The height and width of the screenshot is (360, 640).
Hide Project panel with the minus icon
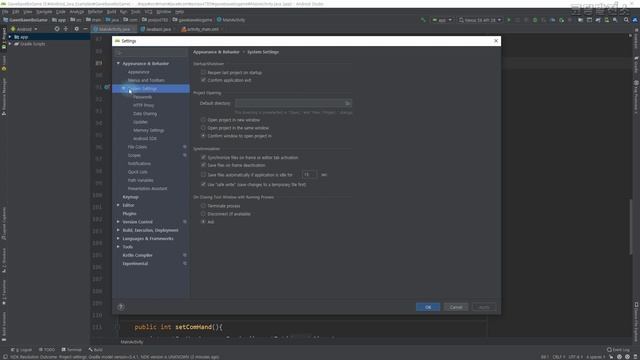click(x=85, y=29)
